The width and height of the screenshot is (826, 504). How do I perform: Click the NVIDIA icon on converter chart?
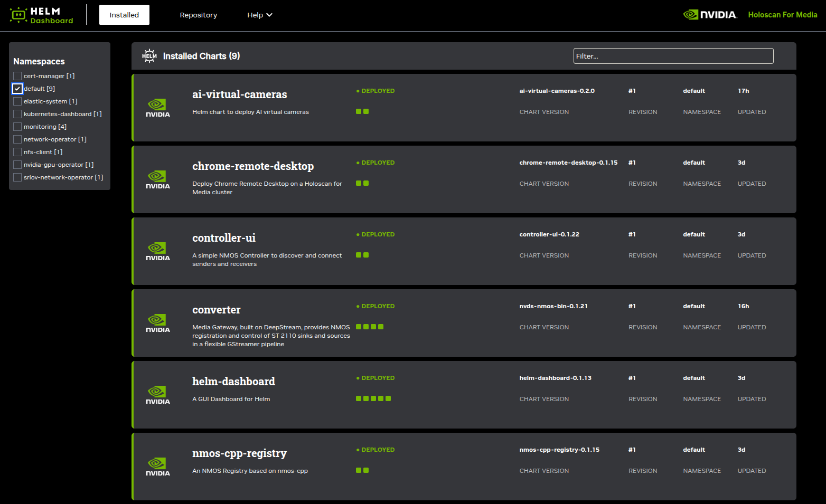(157, 323)
